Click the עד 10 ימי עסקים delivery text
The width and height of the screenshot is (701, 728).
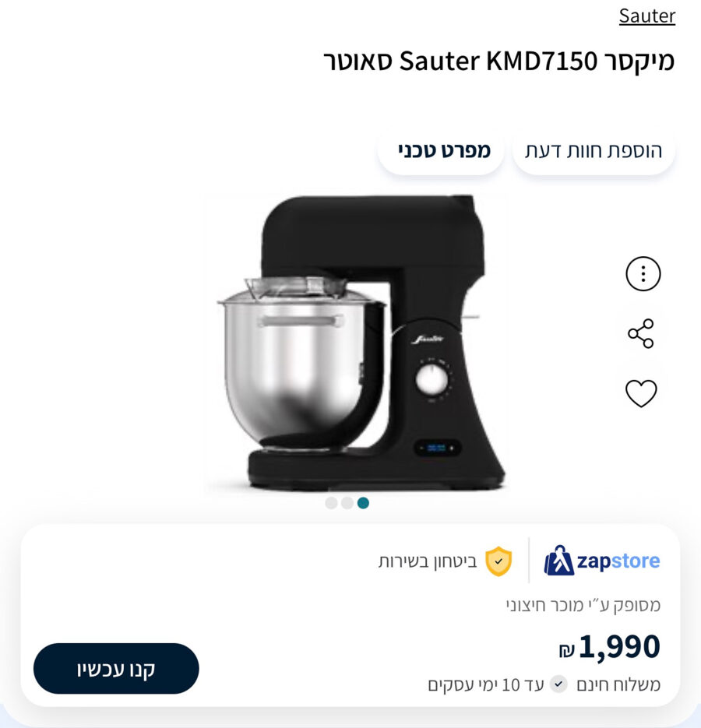(x=485, y=684)
